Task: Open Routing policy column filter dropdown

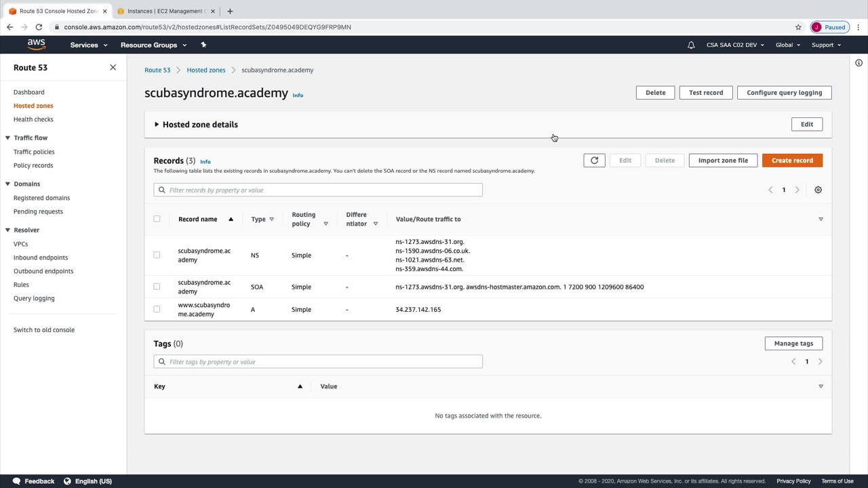Action: pyautogui.click(x=325, y=224)
